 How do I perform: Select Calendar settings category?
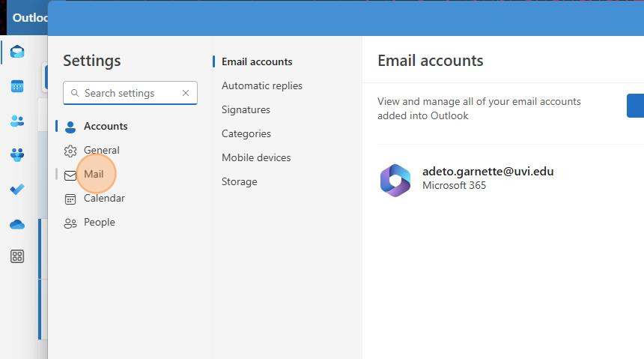click(104, 198)
